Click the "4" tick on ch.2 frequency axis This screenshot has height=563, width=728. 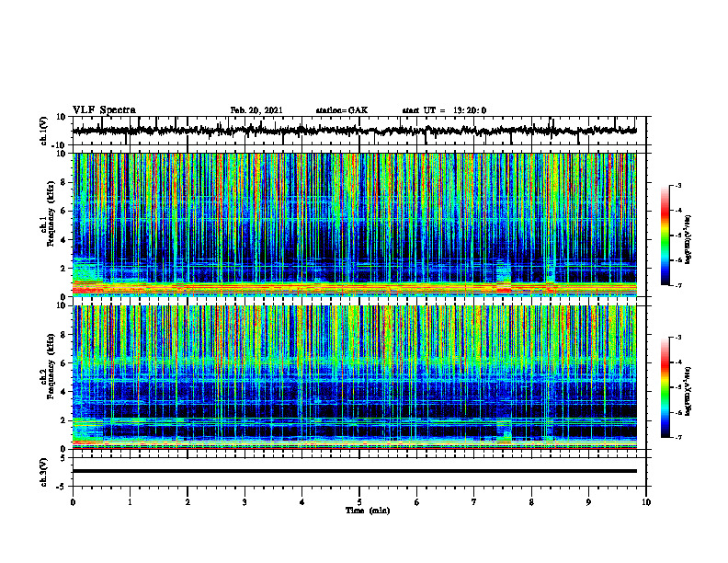point(63,392)
